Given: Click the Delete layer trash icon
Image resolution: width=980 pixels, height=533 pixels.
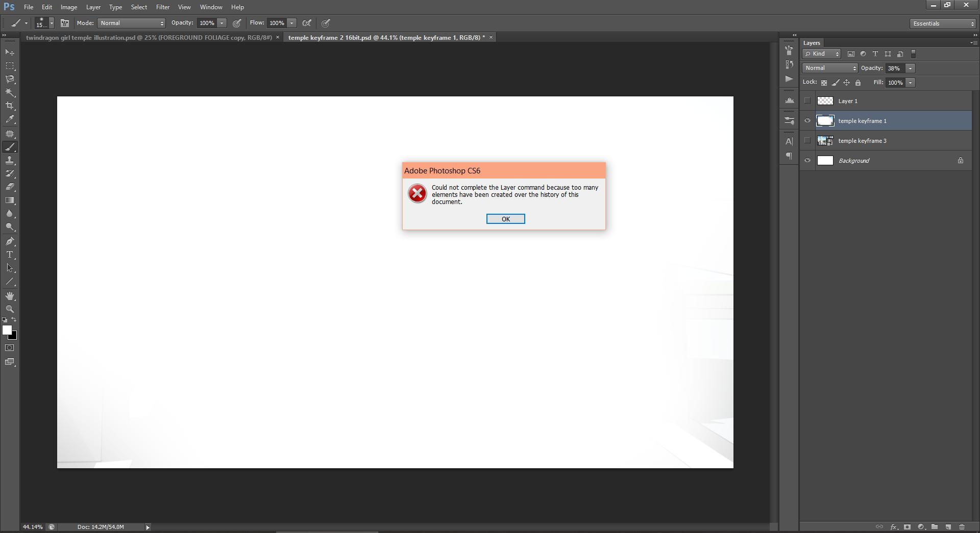Looking at the screenshot, I should (963, 527).
